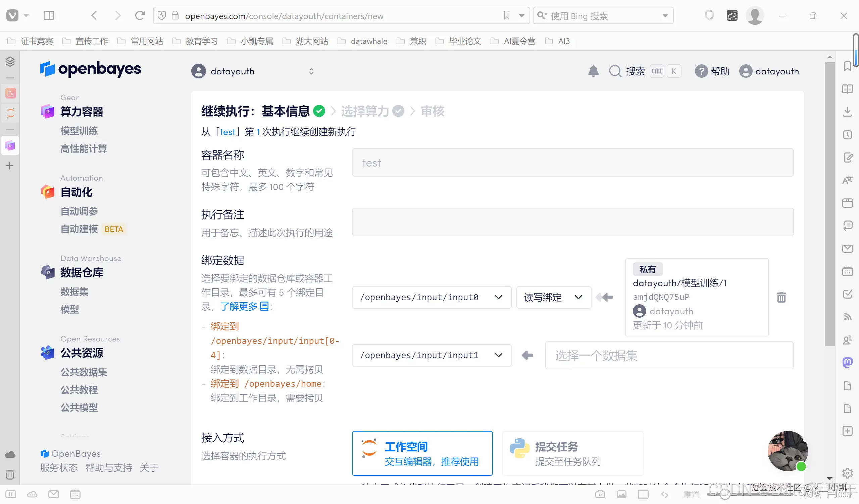859x504 pixels.
Task: Expand the datayouth organization switcher
Action: pyautogui.click(x=252, y=71)
